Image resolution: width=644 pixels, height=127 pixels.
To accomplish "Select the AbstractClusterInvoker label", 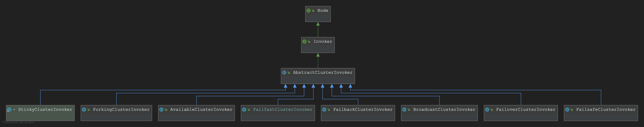I will [x=323, y=73].
